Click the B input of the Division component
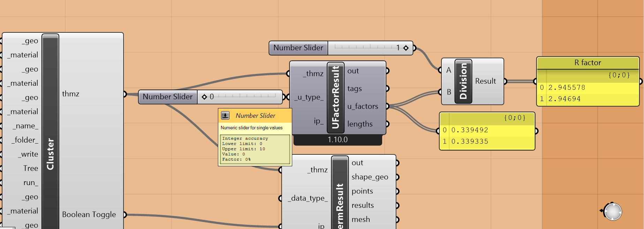 449,92
